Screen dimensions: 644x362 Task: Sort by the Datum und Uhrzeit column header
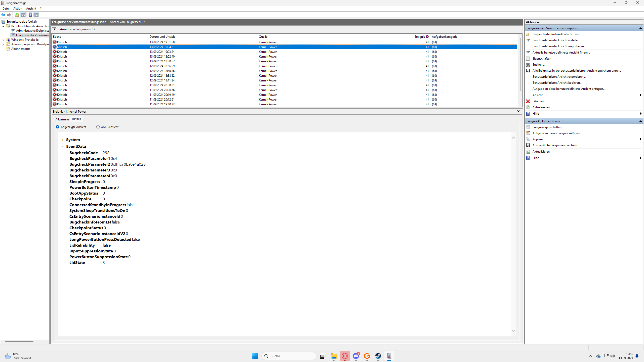tap(203, 37)
